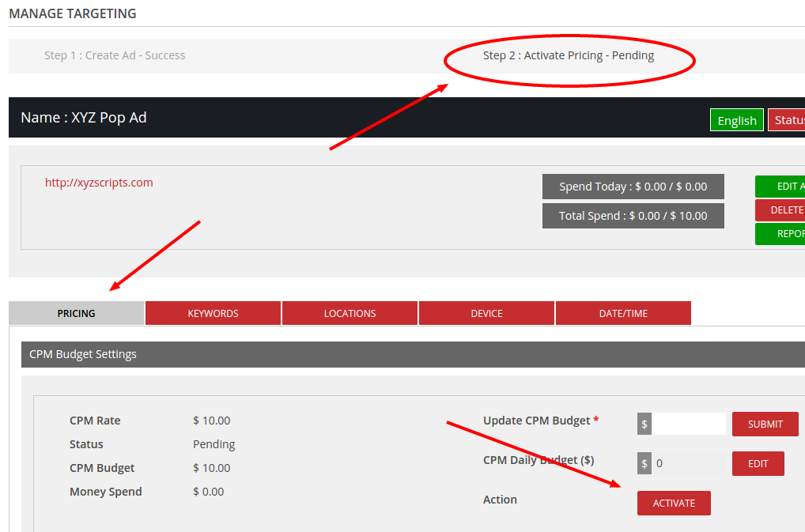
Task: Switch to the KEYWORDS tab
Action: click(213, 313)
